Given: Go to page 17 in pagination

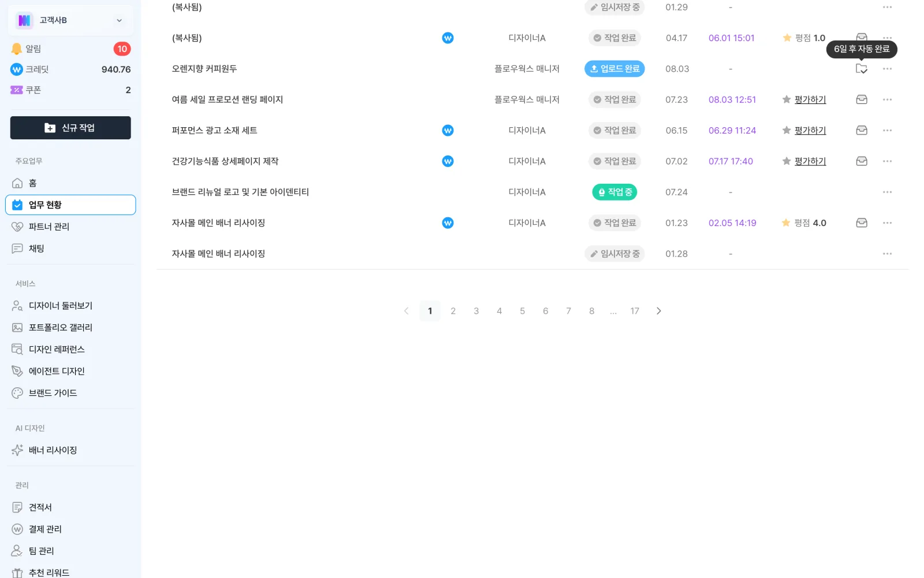Looking at the screenshot, I should 635,311.
